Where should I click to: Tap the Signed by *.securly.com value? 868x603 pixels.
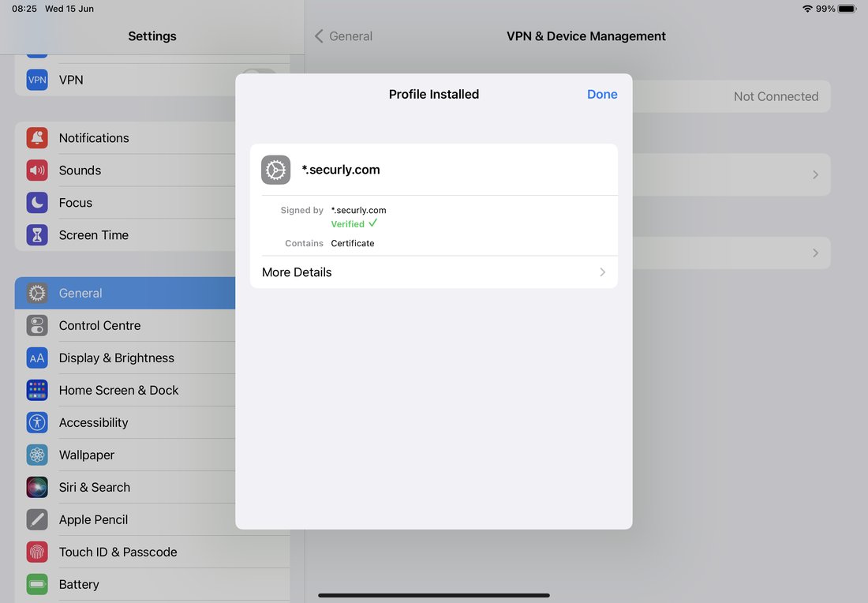point(359,210)
